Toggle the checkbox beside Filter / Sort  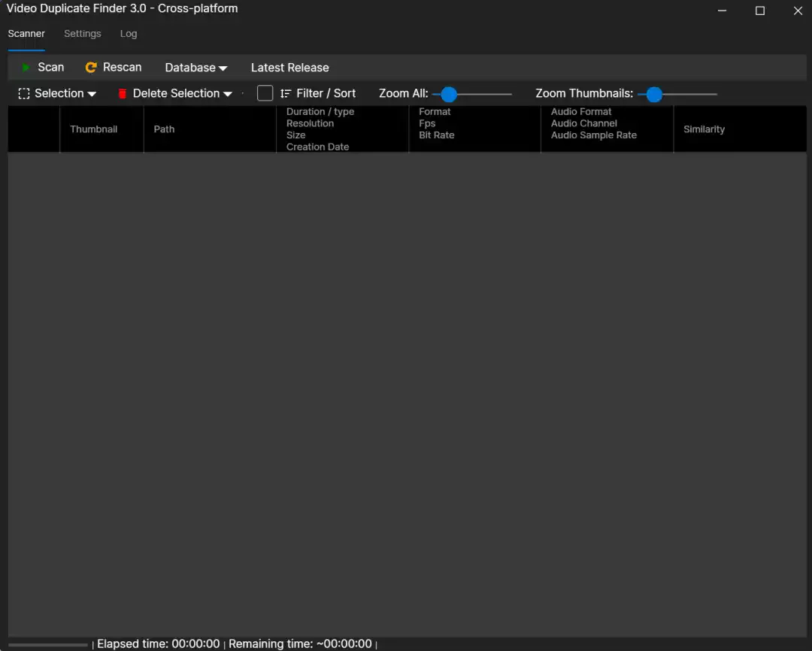[x=265, y=93]
